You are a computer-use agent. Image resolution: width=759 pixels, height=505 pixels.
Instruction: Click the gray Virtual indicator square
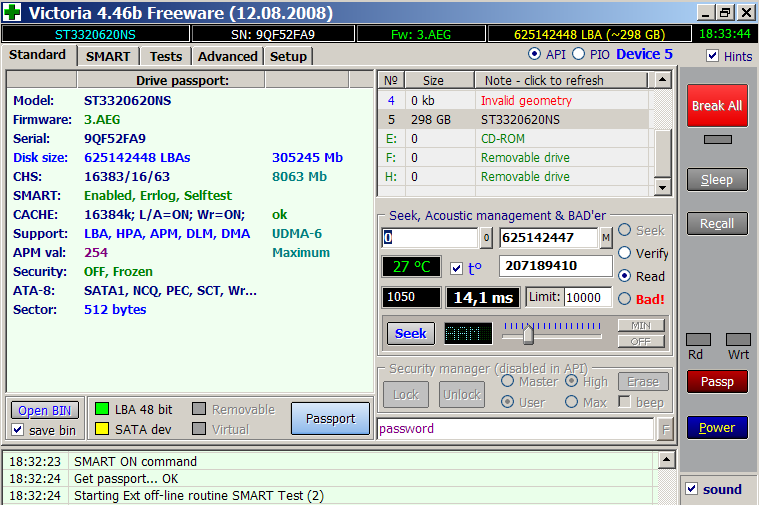coord(199,429)
